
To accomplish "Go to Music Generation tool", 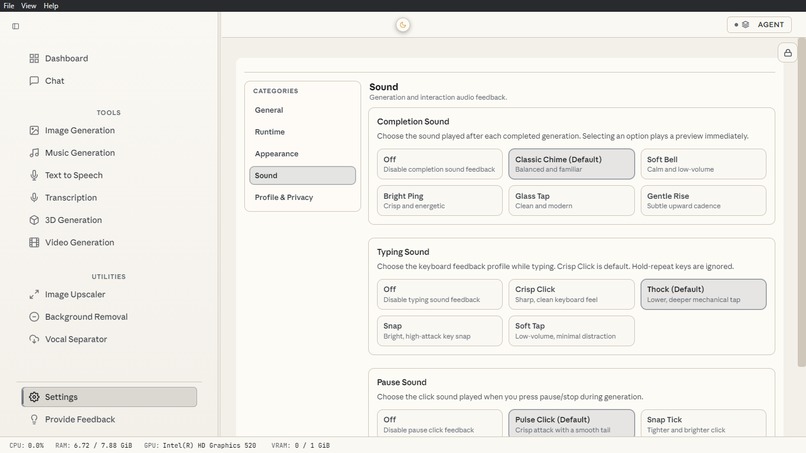I will click(109, 153).
